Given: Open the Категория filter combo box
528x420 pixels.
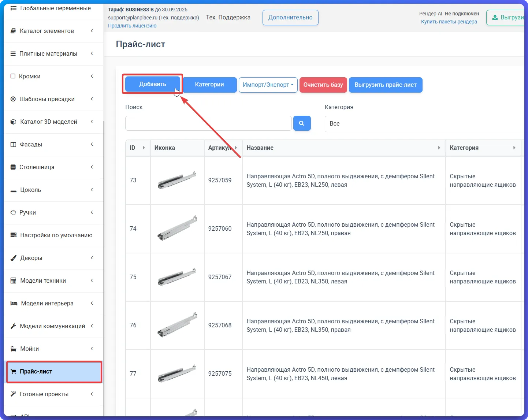Looking at the screenshot, I should pos(425,124).
